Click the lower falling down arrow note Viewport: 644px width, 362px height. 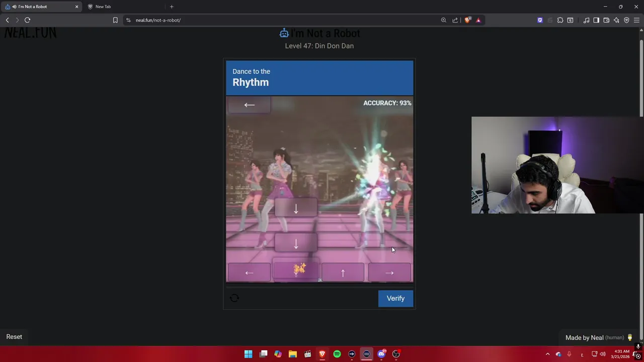click(296, 243)
